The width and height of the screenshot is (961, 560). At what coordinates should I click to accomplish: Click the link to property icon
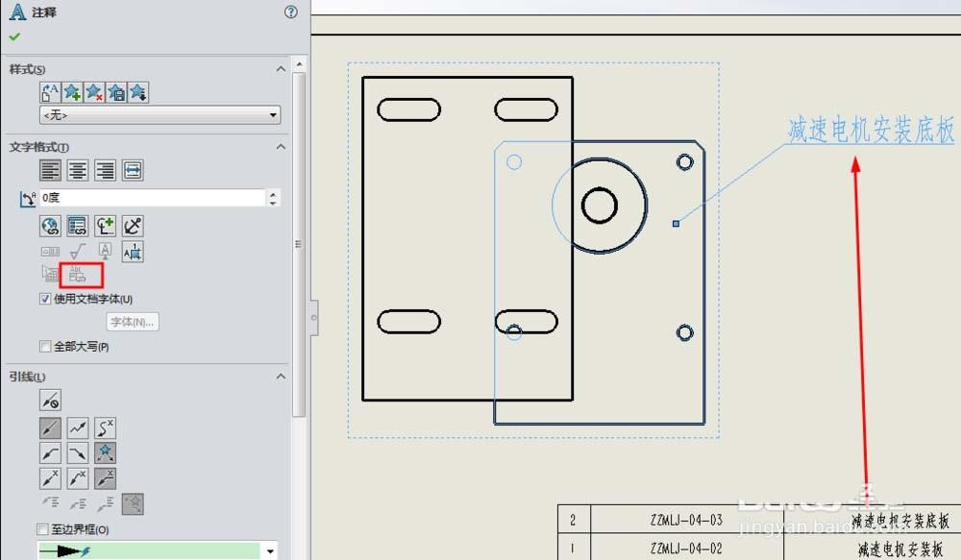(x=77, y=226)
